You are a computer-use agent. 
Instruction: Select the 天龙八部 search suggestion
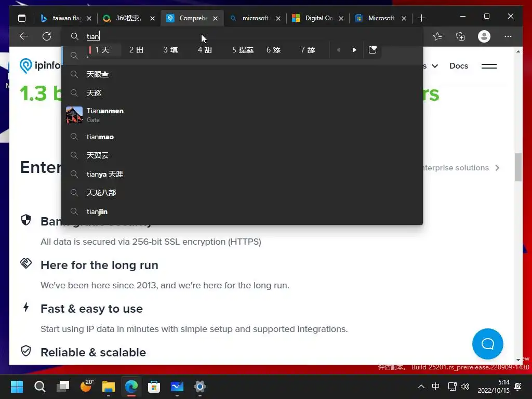point(242,193)
